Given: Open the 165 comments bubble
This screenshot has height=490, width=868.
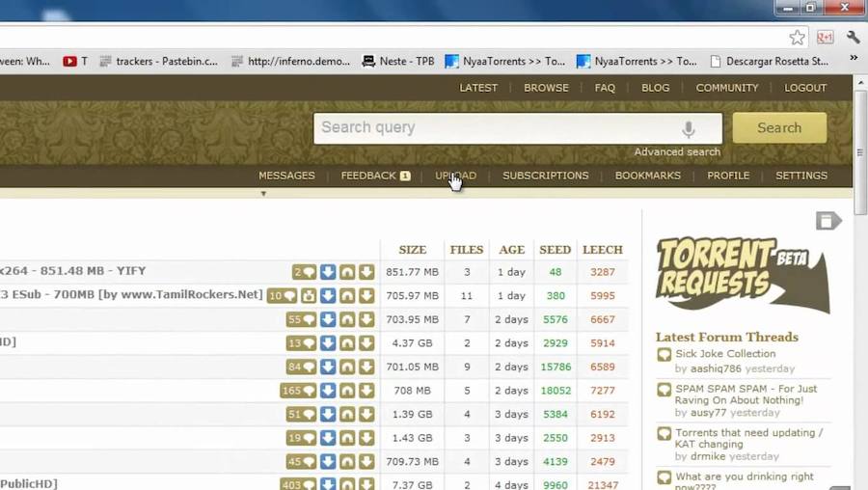Looking at the screenshot, I should click(298, 391).
